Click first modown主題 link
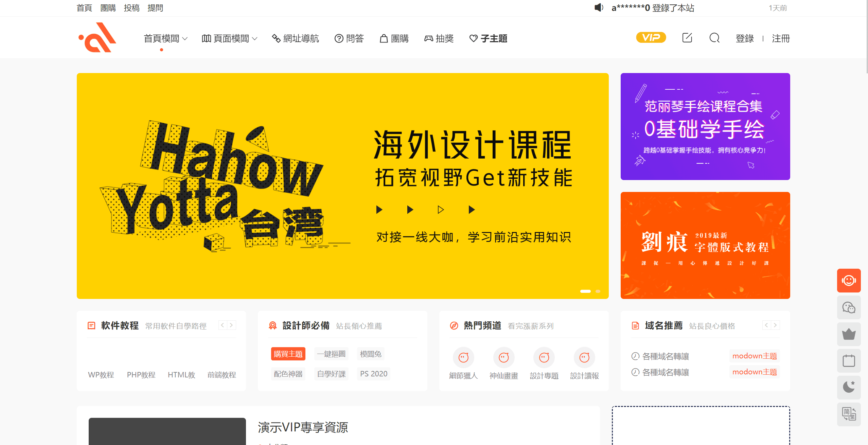 755,356
